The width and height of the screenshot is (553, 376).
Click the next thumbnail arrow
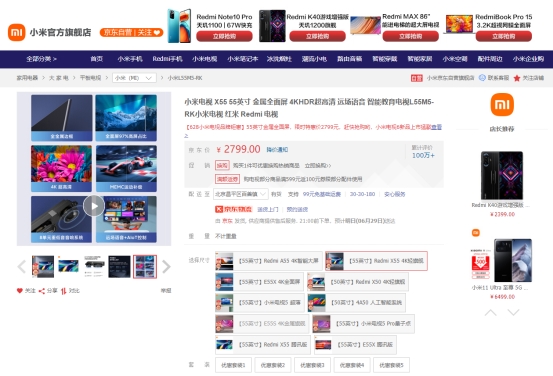click(166, 267)
